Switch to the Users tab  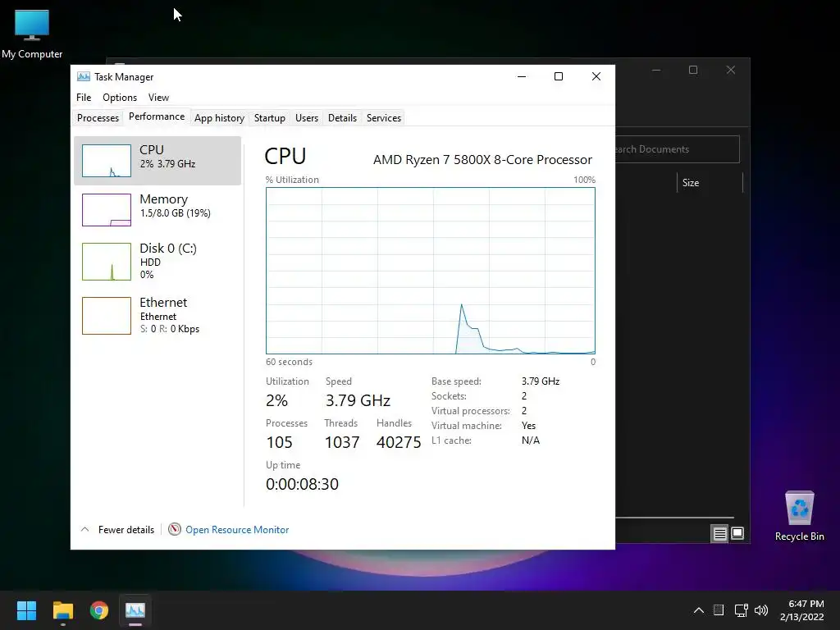click(307, 118)
